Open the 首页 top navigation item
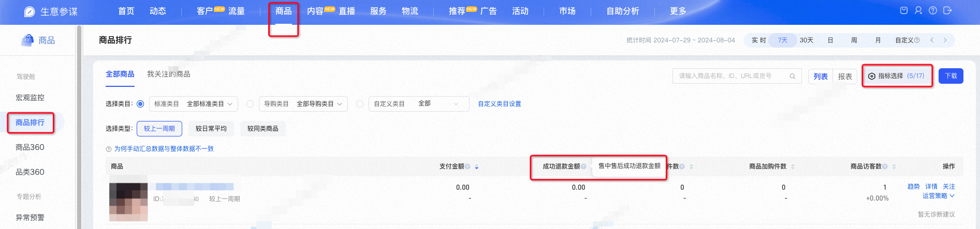 [x=126, y=11]
